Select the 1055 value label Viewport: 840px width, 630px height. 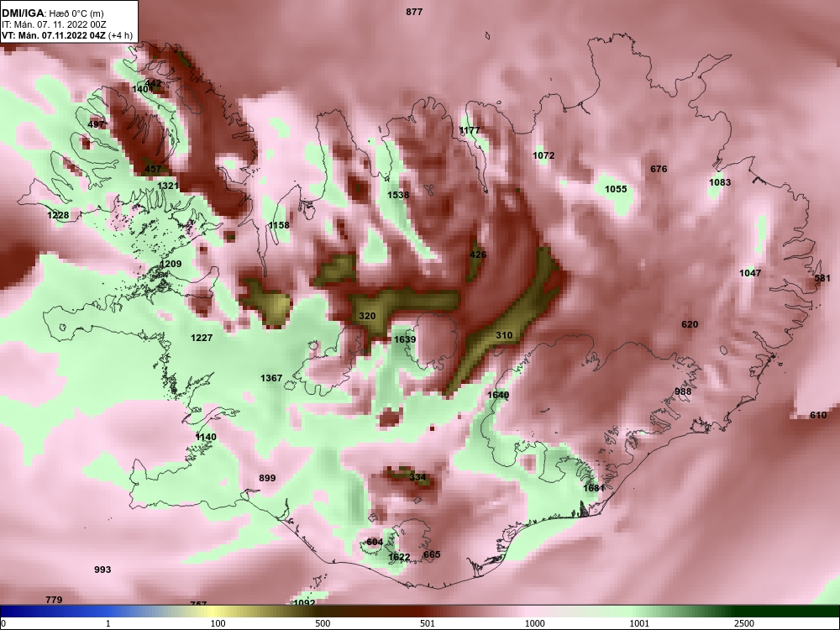pos(616,188)
